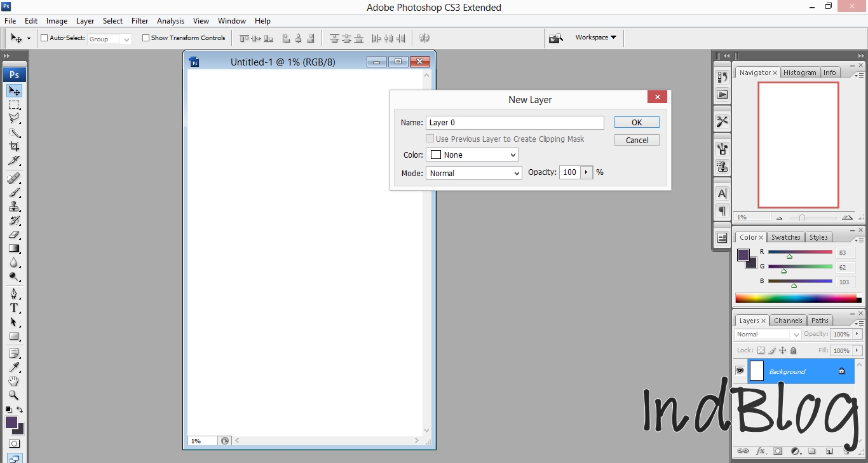Open the Image menu
Screen dimensions: 868x463
[57, 21]
